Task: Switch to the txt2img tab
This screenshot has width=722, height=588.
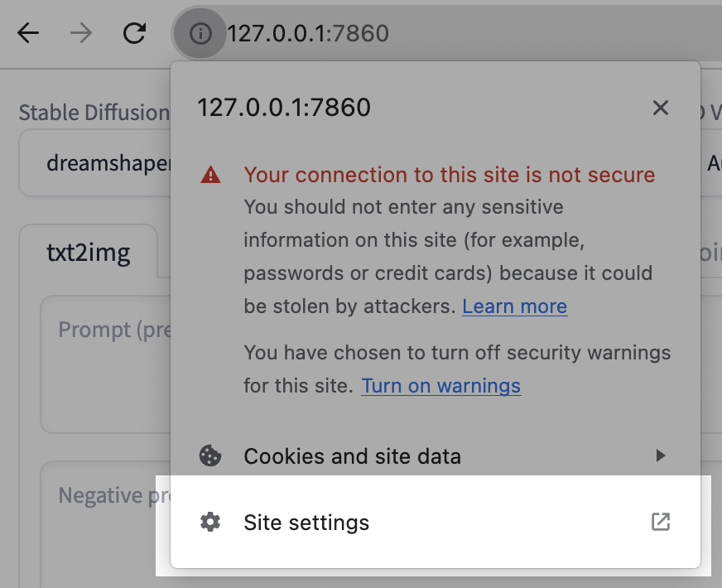Action: (x=89, y=253)
